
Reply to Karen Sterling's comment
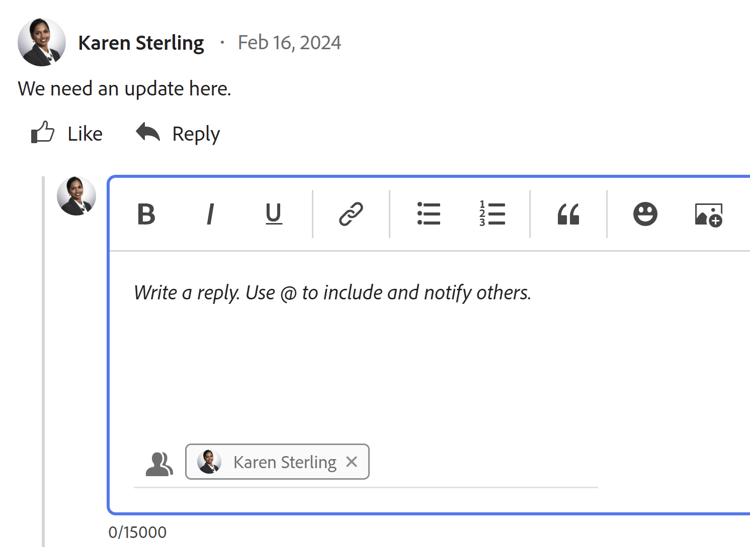coord(178,134)
